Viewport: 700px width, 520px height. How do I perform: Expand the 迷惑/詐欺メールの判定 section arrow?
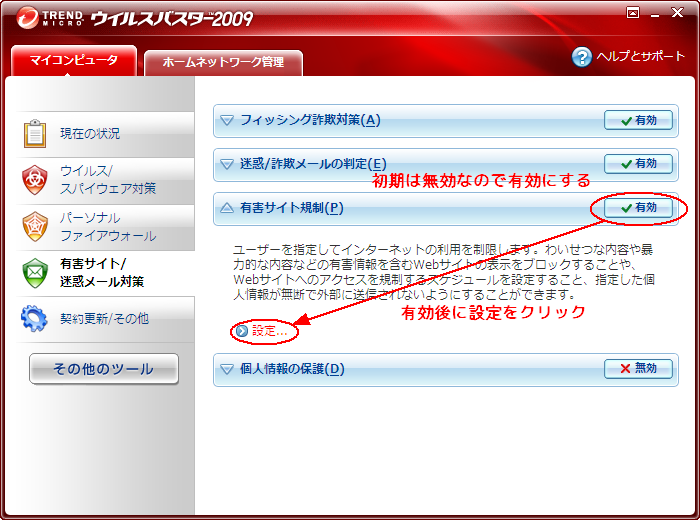coord(227,164)
